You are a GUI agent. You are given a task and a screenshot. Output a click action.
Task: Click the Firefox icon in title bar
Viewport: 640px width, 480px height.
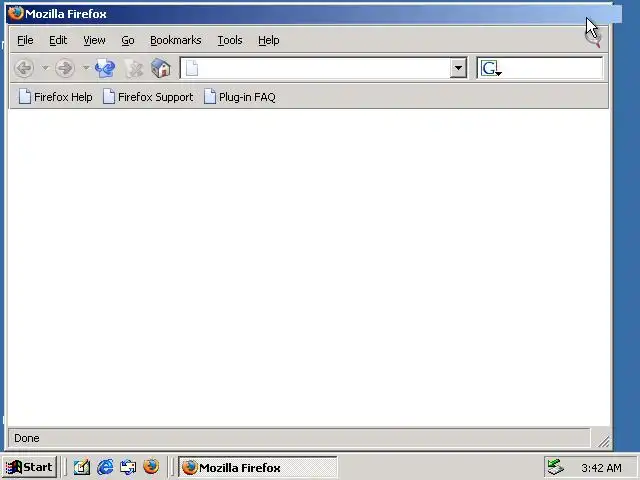pos(15,13)
